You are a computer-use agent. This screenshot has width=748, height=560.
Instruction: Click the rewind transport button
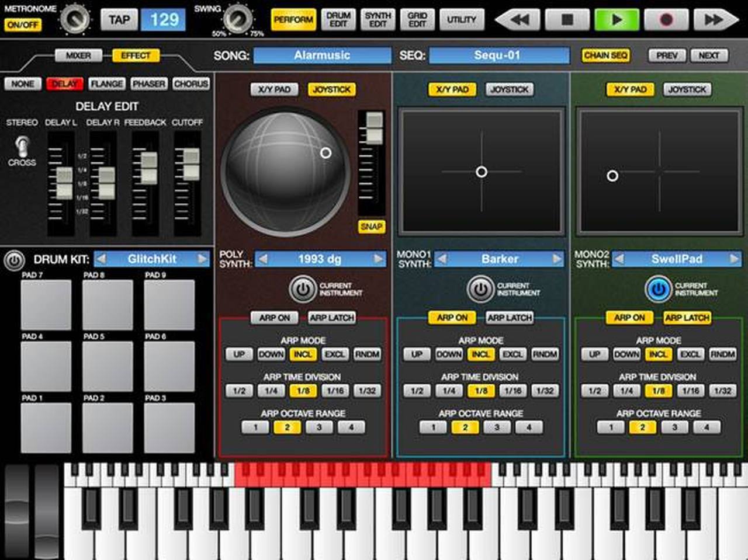click(x=518, y=20)
